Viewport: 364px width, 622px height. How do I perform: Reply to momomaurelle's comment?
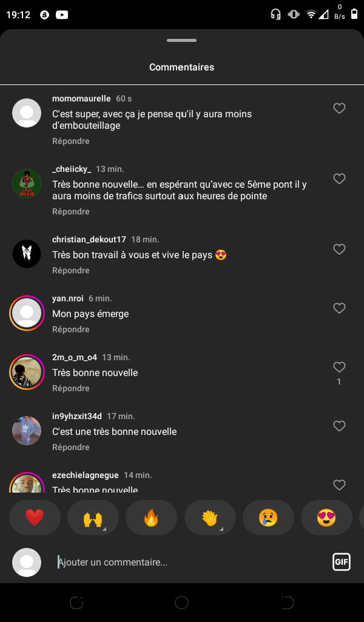tap(71, 141)
